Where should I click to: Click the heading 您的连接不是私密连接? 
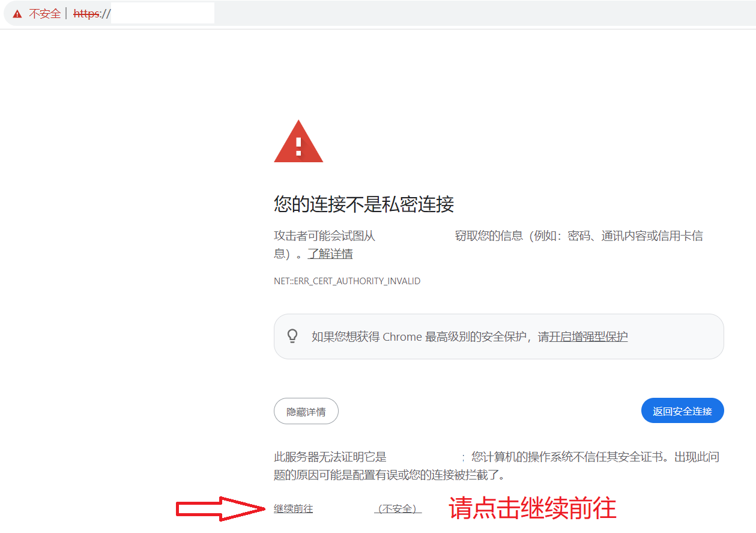click(364, 204)
